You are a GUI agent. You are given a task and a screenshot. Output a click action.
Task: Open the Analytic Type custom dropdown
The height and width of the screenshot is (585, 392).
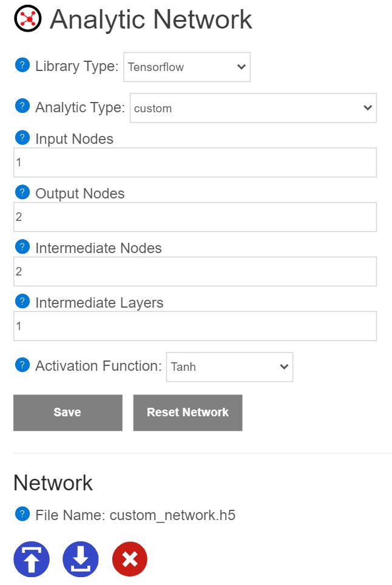tap(253, 108)
